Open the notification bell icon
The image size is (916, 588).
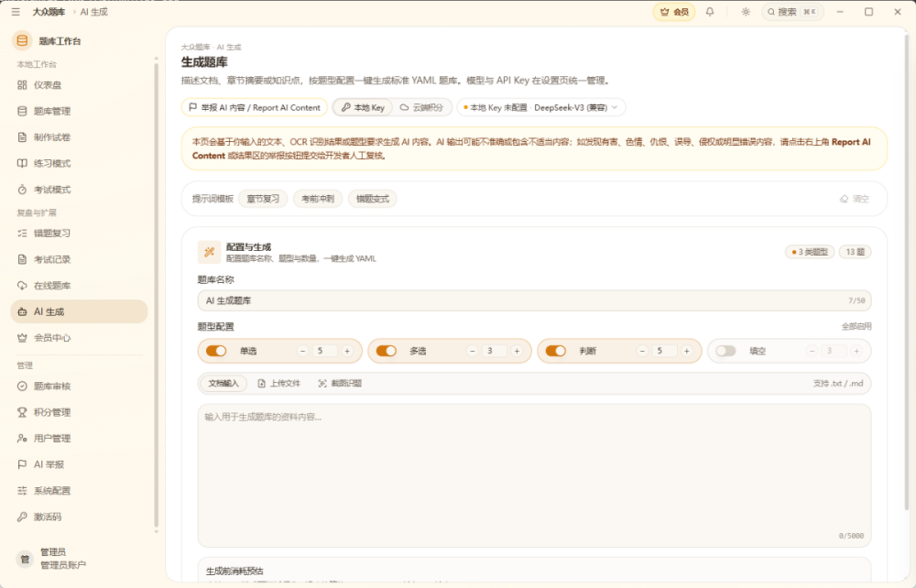709,12
